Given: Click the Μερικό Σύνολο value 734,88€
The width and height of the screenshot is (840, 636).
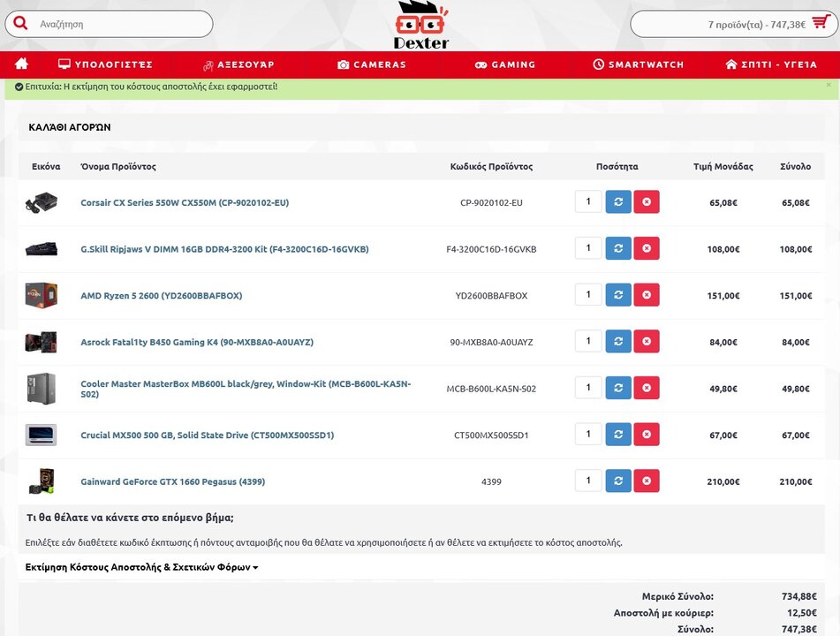Looking at the screenshot, I should [798, 596].
